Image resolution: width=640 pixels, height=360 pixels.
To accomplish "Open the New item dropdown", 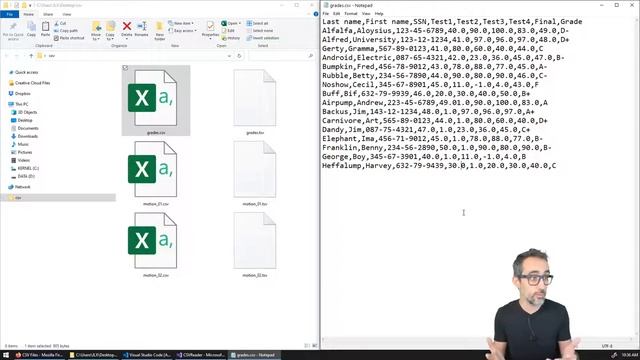I will tap(181, 23).
